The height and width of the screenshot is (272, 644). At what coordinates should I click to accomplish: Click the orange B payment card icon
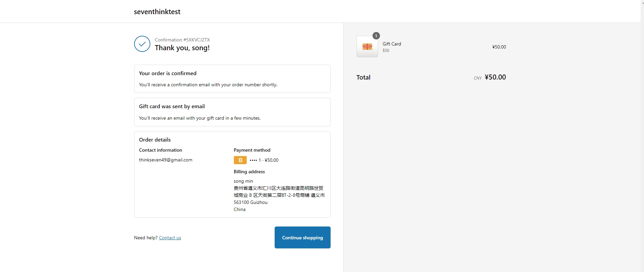click(x=240, y=160)
